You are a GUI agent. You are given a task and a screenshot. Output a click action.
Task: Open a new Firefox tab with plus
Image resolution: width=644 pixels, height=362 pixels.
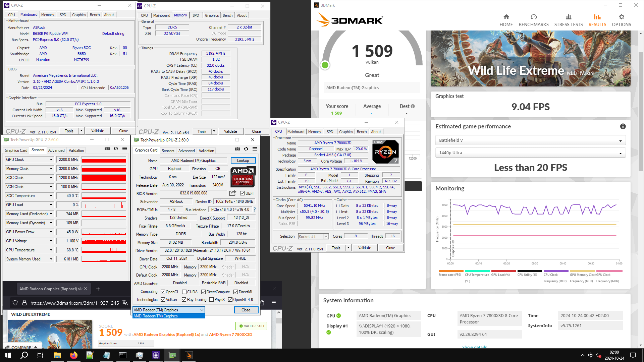[x=98, y=289]
